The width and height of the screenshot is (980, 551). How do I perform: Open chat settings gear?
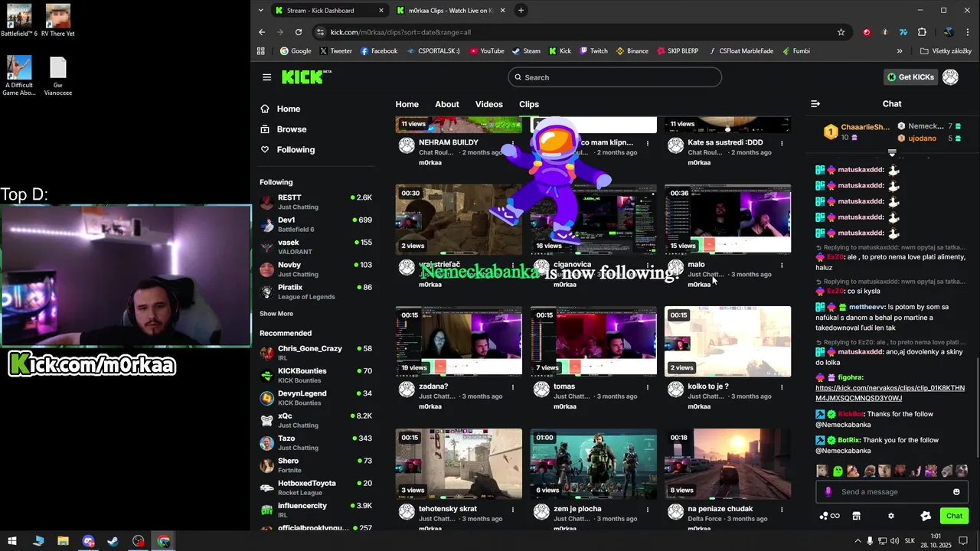890,516
